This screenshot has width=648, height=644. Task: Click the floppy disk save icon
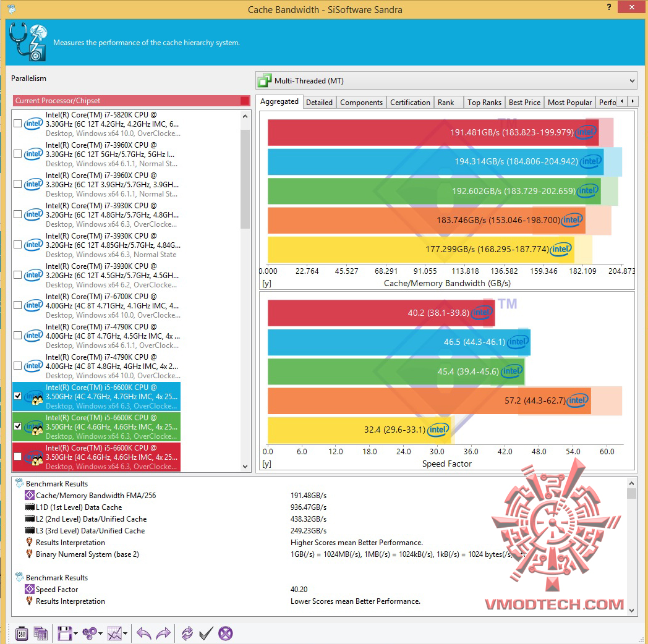point(64,633)
